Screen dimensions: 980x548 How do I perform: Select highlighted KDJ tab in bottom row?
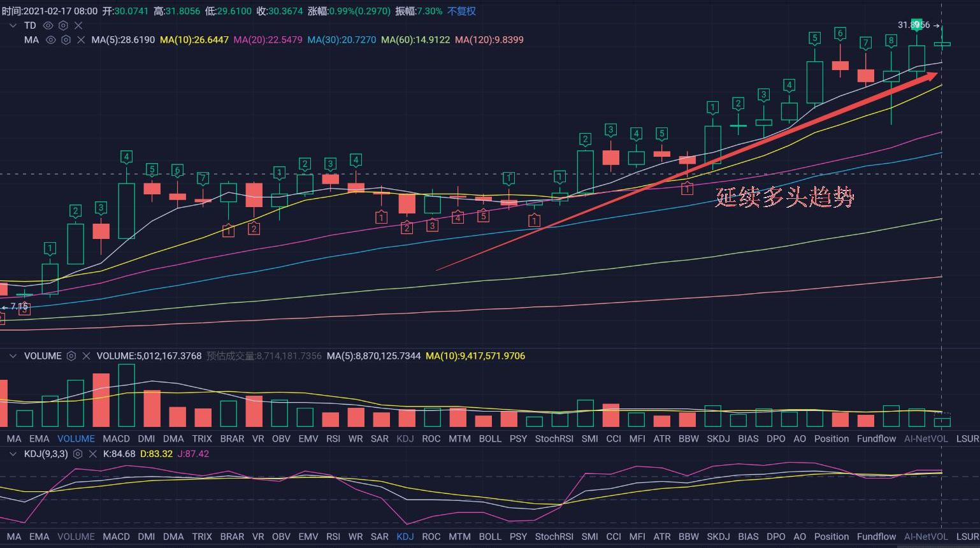coord(405,537)
